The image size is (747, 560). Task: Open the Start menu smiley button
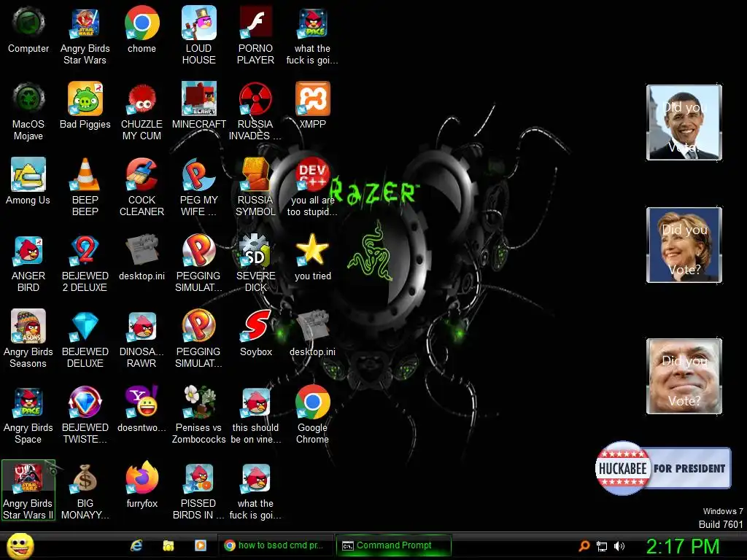pos(20,545)
